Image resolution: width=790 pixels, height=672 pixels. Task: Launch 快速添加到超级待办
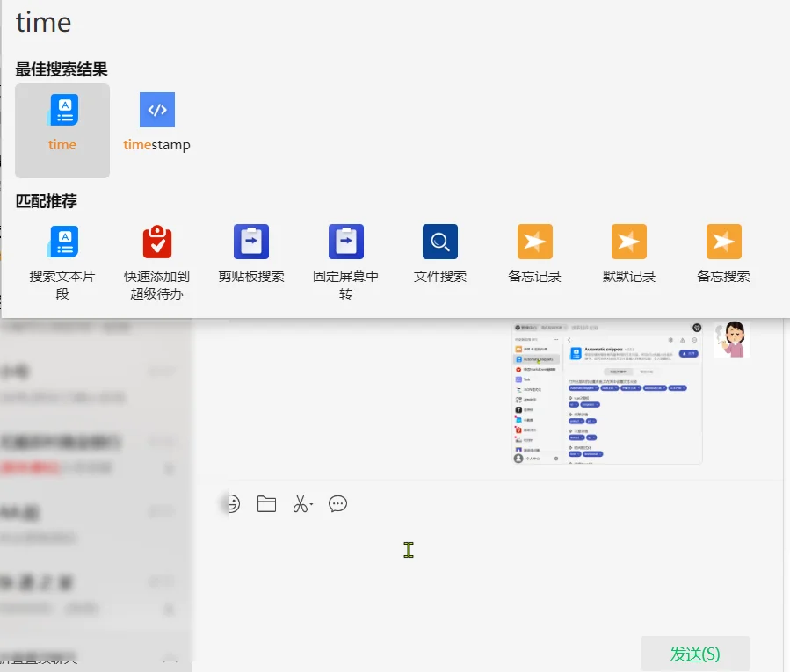(x=156, y=250)
